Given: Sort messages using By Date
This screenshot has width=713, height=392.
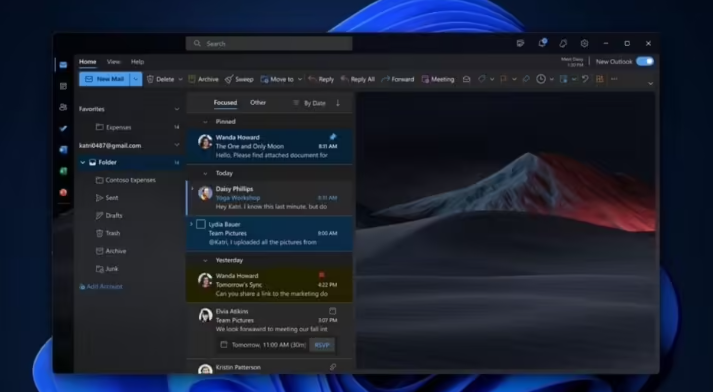Looking at the screenshot, I should click(x=315, y=103).
